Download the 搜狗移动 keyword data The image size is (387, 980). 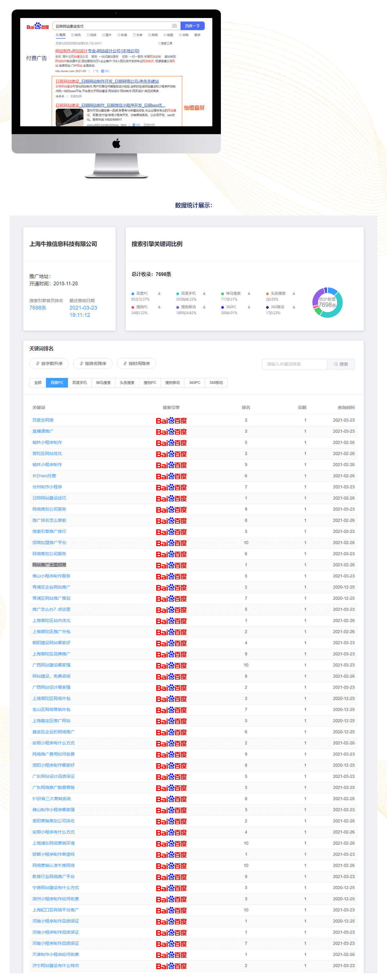tap(204, 307)
